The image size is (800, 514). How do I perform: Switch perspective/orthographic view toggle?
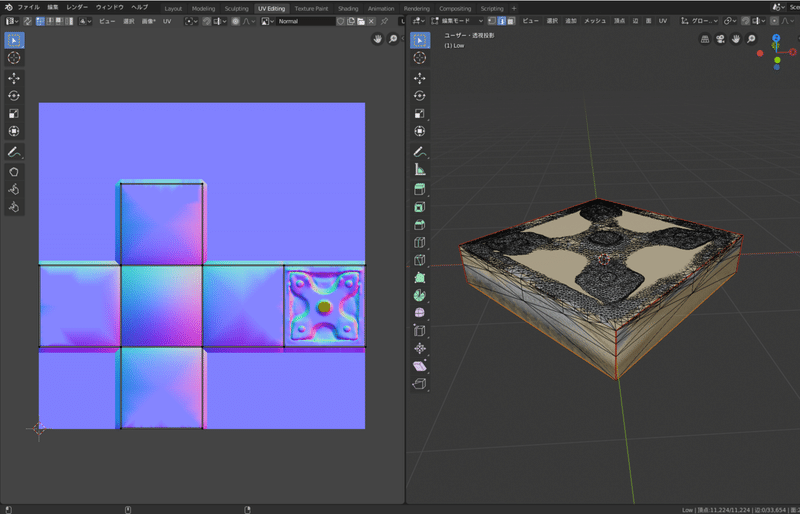tap(705, 39)
